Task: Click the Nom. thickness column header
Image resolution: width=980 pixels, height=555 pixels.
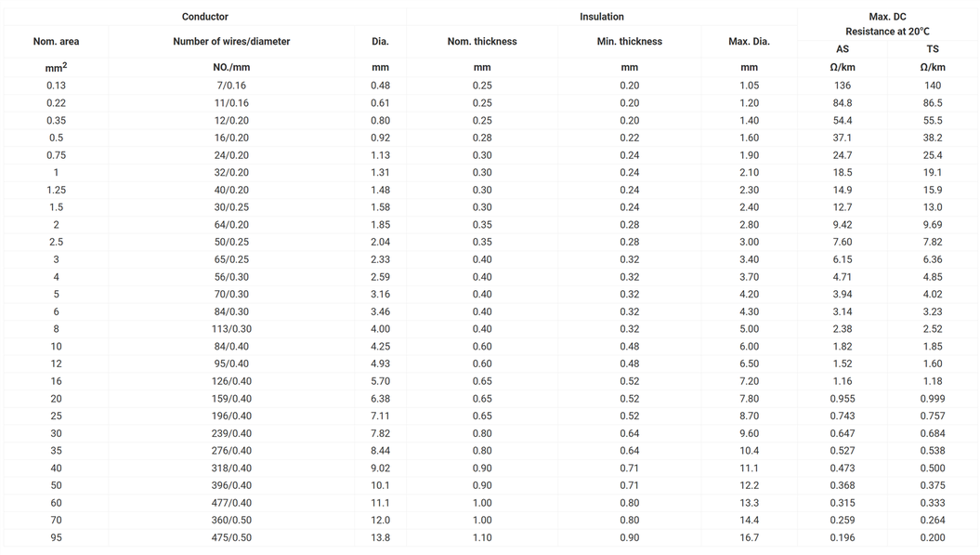Action: point(482,42)
